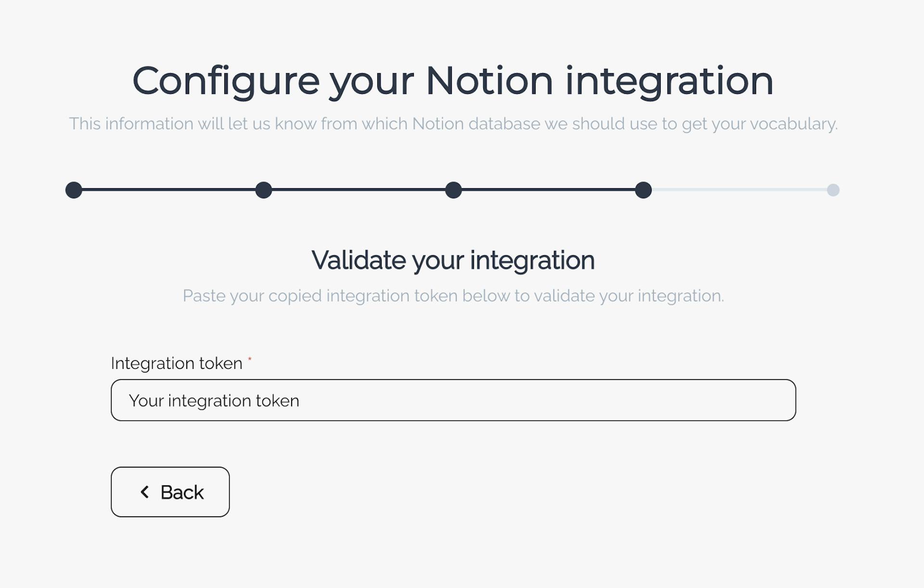The width and height of the screenshot is (924, 588).
Task: Click the light grey unfinished progress segment
Action: pos(739,190)
